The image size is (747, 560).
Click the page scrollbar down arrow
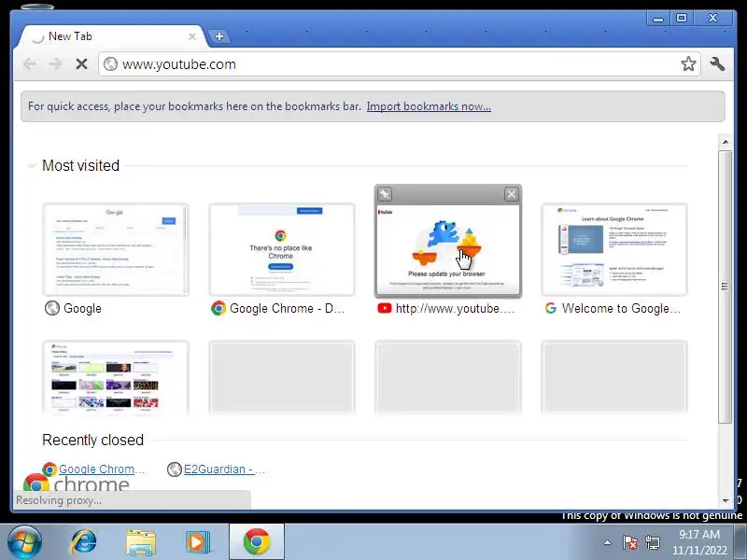(726, 500)
